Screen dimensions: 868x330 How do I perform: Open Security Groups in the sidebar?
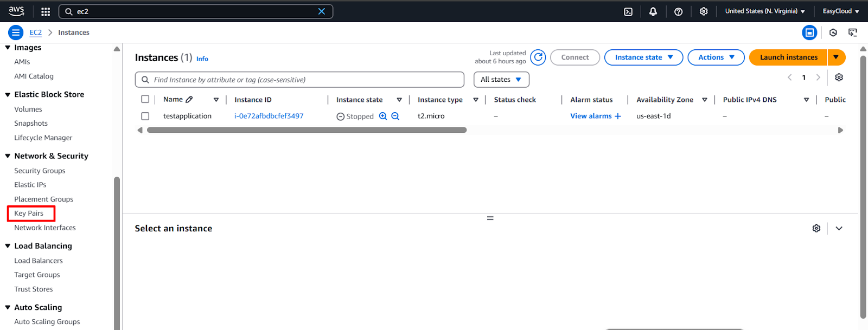pyautogui.click(x=40, y=171)
